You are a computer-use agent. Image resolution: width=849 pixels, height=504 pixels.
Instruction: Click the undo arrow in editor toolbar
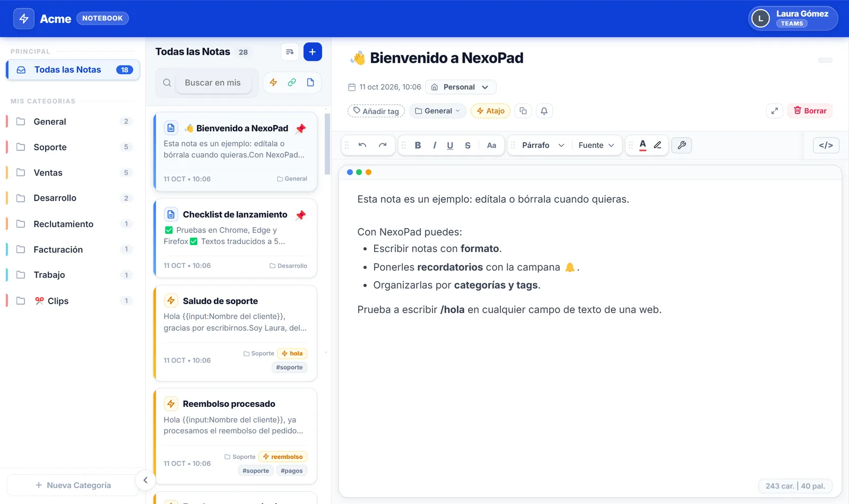362,145
